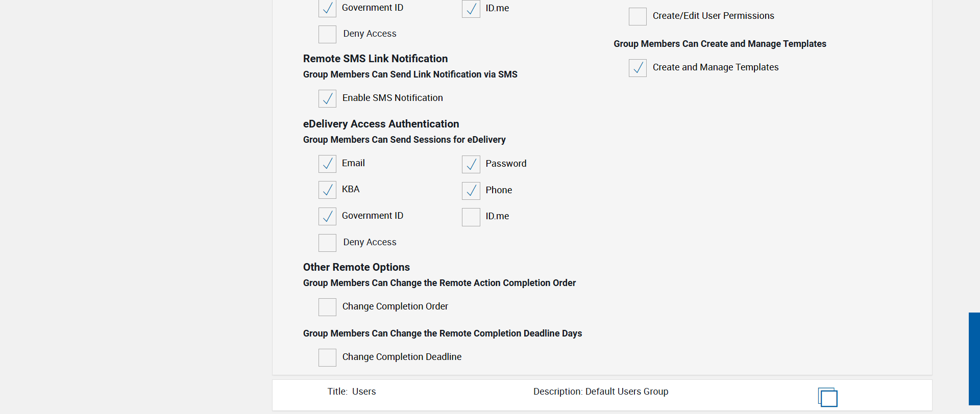Uncheck the Phone authentication checkbox
Image resolution: width=980 pixels, height=414 pixels.
coord(471,191)
